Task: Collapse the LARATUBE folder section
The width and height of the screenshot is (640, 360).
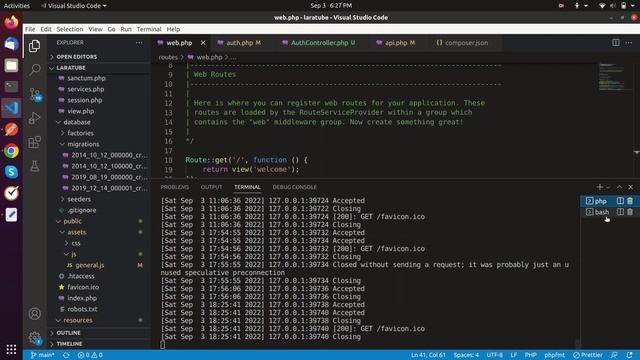Action: pos(71,68)
